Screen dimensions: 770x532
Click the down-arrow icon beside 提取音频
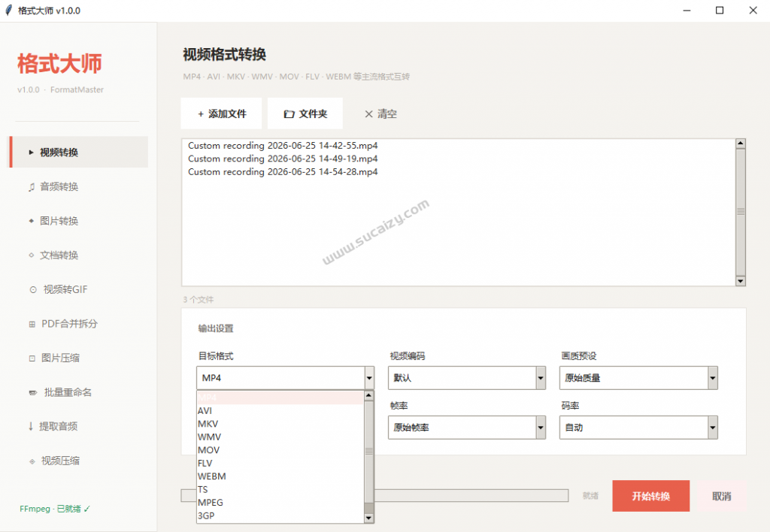pos(30,427)
